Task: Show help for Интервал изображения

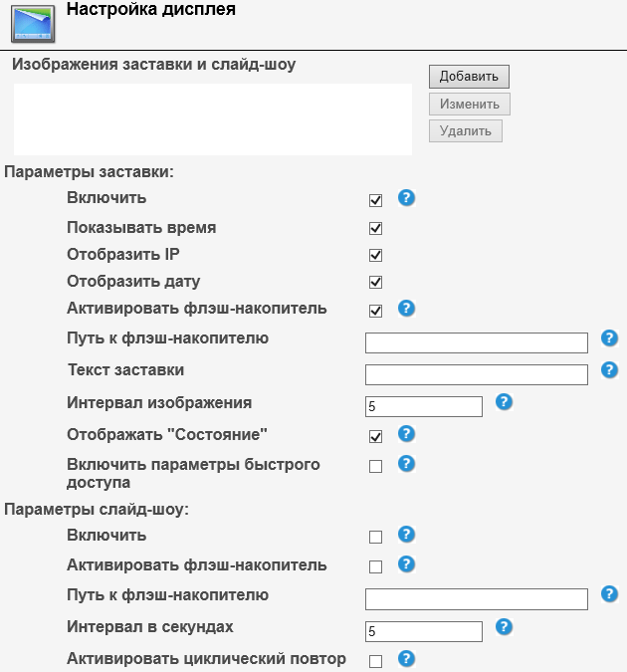Action: coord(504,402)
